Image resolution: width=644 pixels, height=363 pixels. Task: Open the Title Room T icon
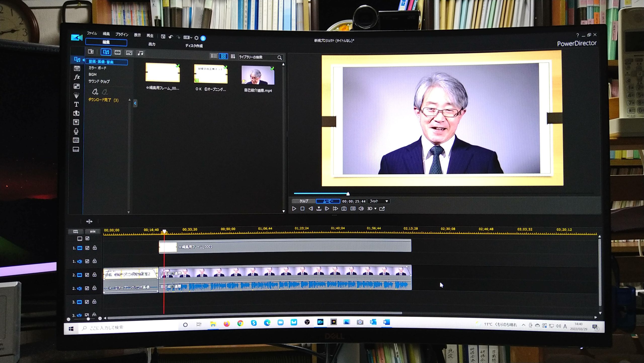pyautogui.click(x=76, y=104)
